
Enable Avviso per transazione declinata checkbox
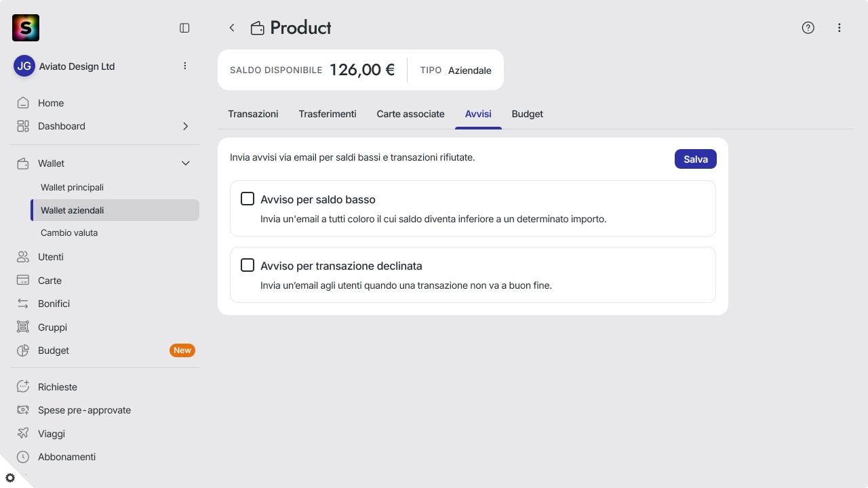(248, 265)
